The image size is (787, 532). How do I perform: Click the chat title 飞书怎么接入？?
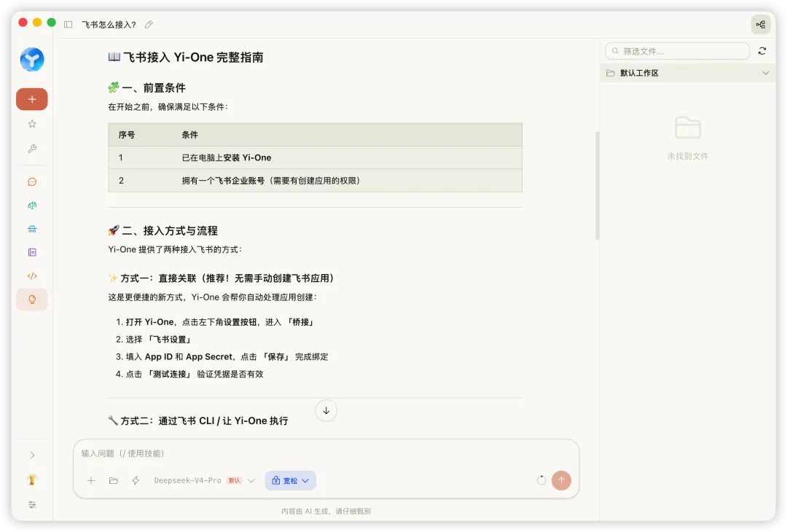coord(109,25)
